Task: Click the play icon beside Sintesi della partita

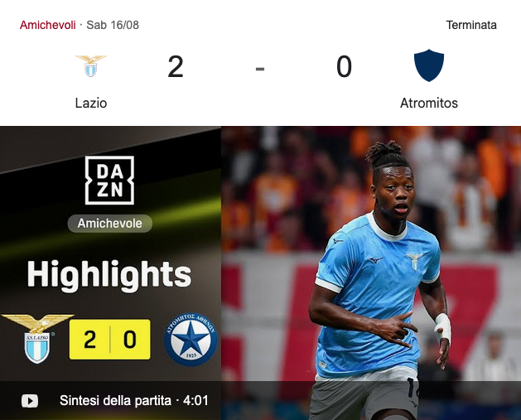Action: click(x=30, y=401)
